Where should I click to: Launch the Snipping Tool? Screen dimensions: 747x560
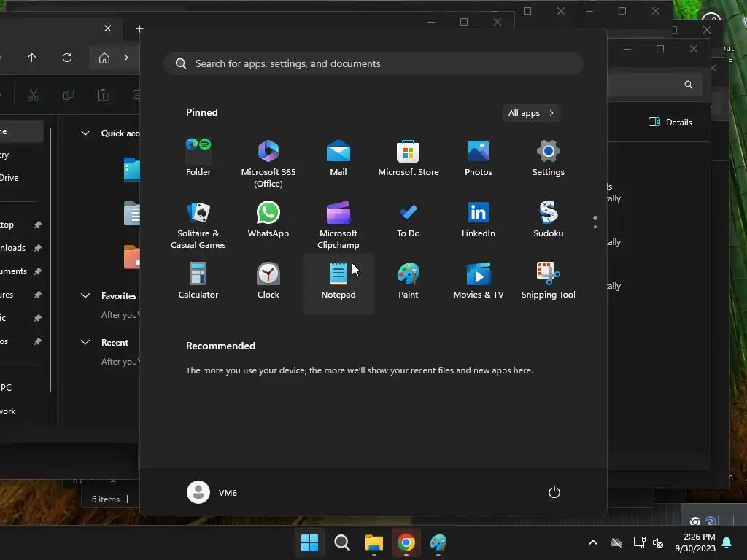549,281
